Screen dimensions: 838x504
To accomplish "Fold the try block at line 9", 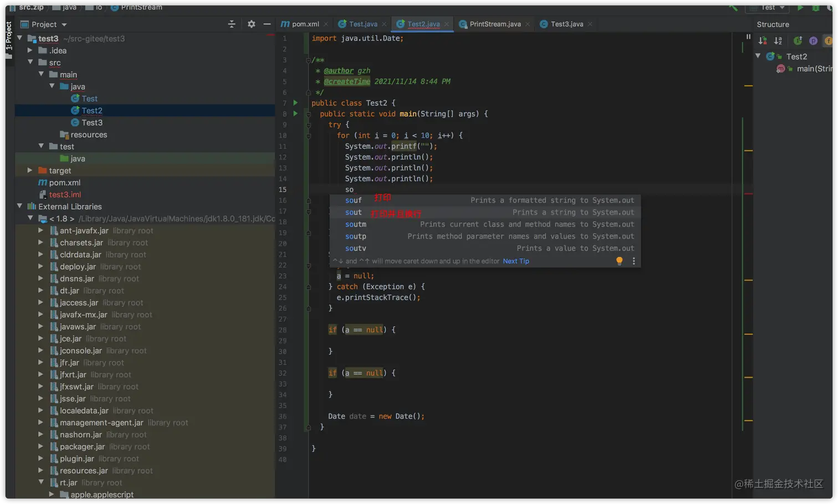I will point(309,125).
